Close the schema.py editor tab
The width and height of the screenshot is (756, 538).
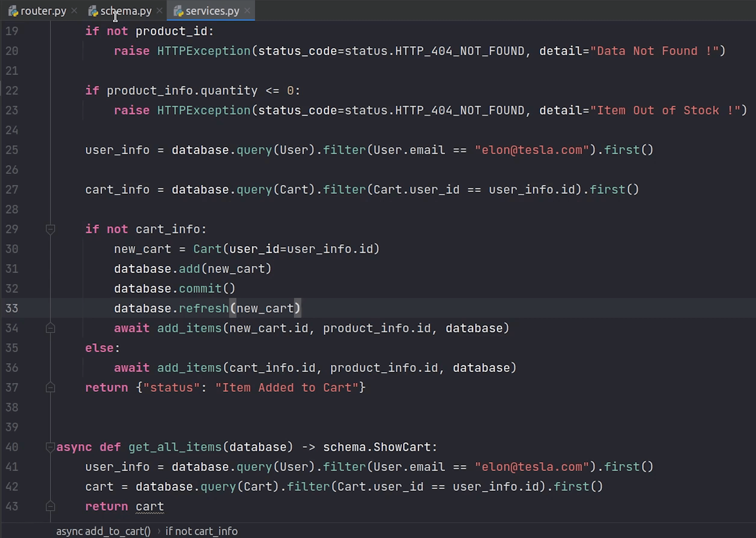(x=159, y=11)
